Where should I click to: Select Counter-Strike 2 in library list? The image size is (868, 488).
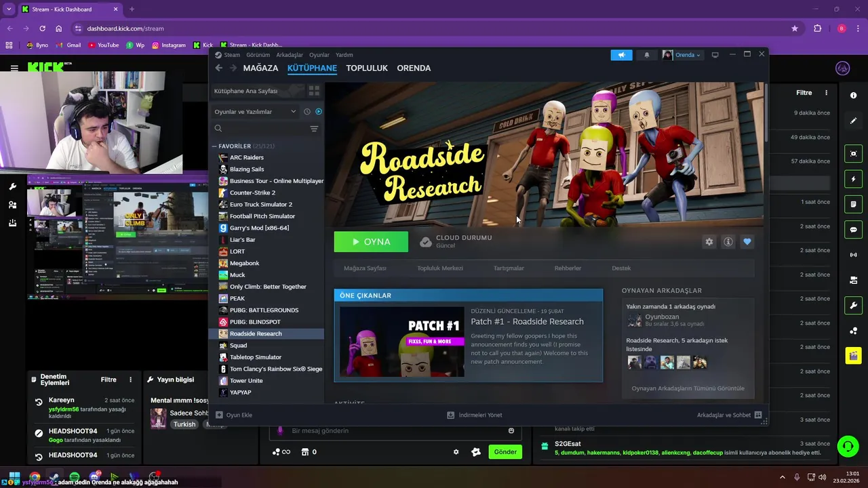[252, 192]
